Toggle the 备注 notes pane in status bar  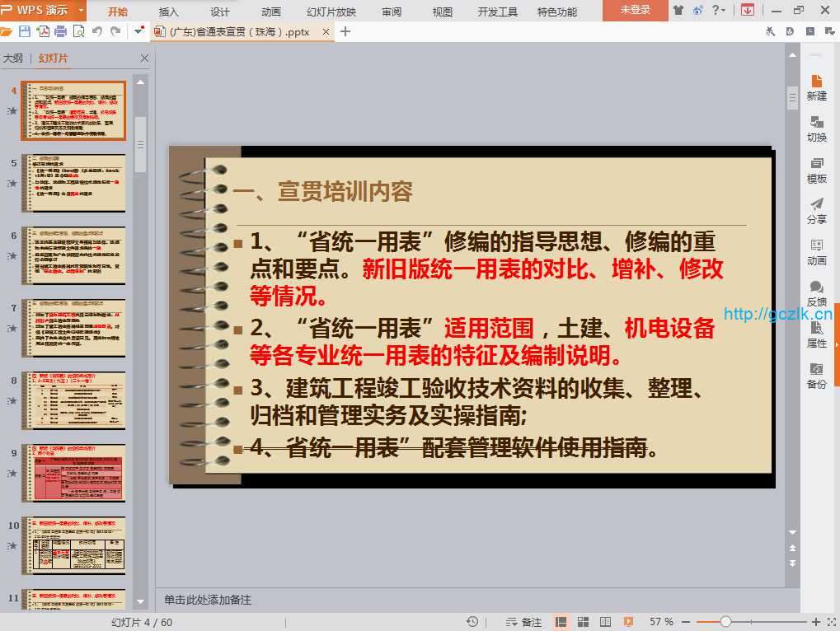524,622
